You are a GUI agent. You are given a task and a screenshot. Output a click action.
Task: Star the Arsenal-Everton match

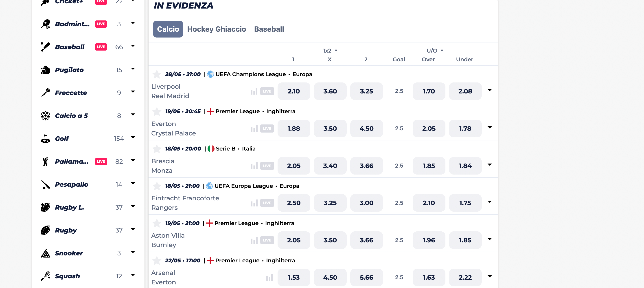click(157, 260)
